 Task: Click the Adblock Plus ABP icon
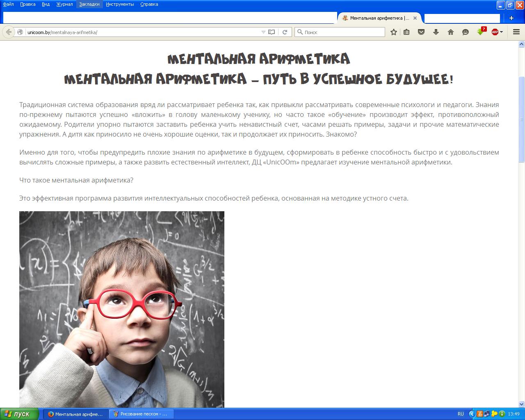495,32
